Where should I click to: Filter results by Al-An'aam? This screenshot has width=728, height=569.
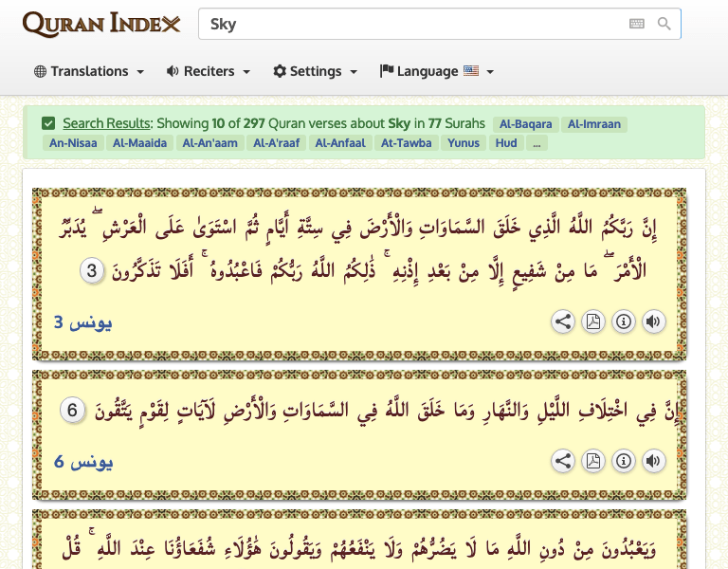[x=209, y=143]
